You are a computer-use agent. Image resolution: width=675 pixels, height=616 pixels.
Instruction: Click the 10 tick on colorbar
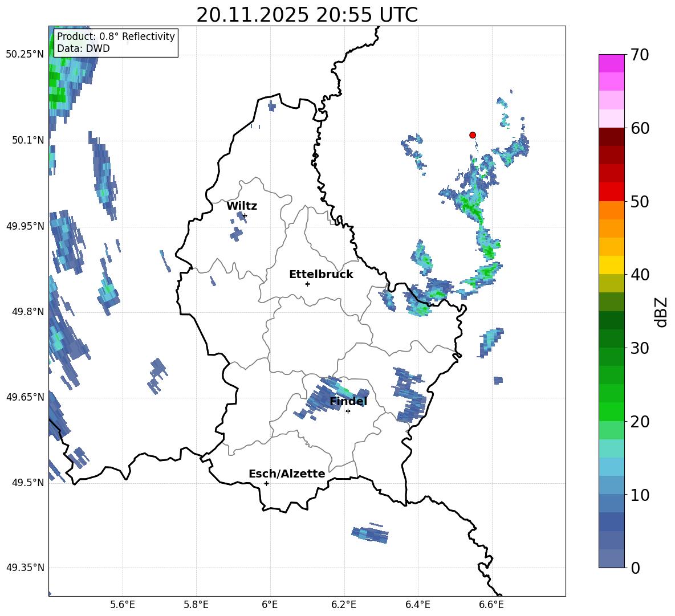pyautogui.click(x=640, y=495)
